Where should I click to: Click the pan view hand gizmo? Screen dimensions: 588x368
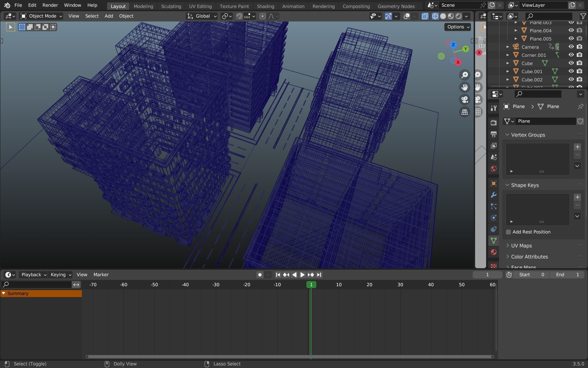[x=464, y=87]
